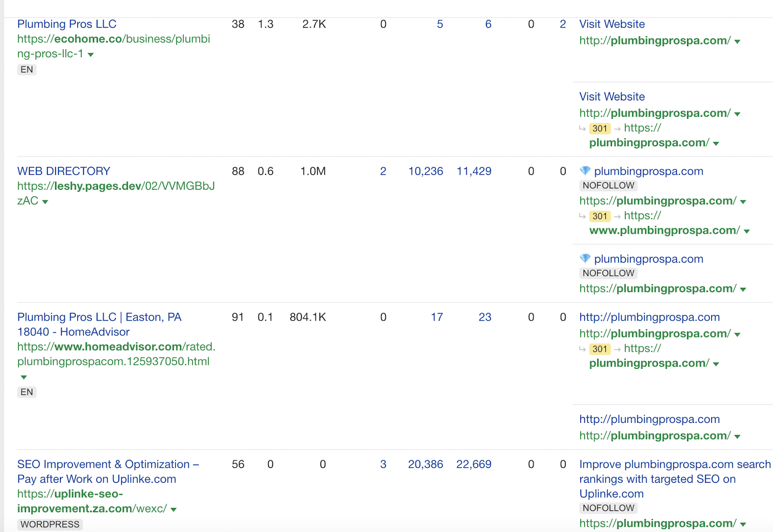Click NOFOLLOW badge on the last WEB DIRECTORY anchor
Screen dimensions: 773x532
(608, 273)
